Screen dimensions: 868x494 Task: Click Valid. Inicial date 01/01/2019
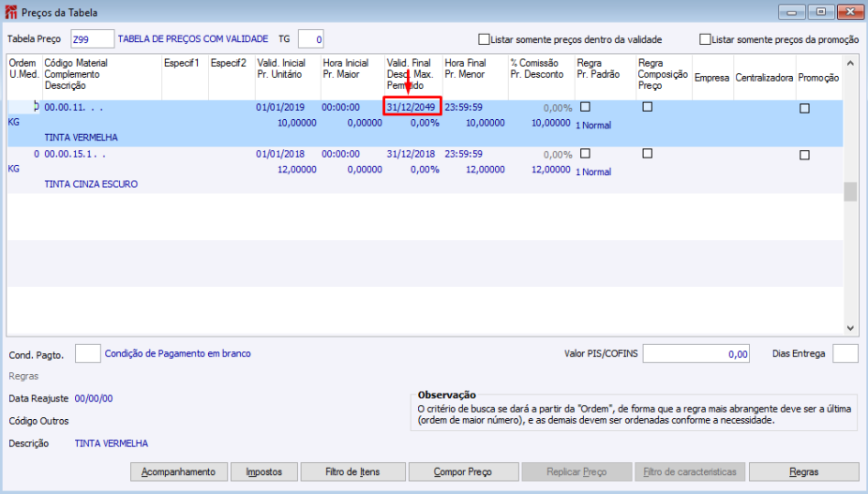pyautogui.click(x=280, y=108)
